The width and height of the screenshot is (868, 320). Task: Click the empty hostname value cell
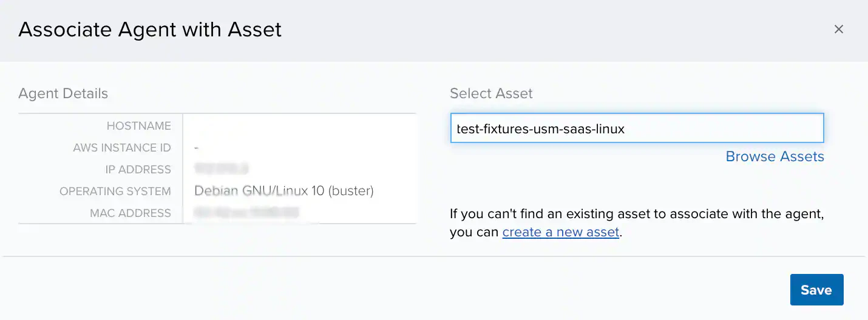tap(299, 126)
